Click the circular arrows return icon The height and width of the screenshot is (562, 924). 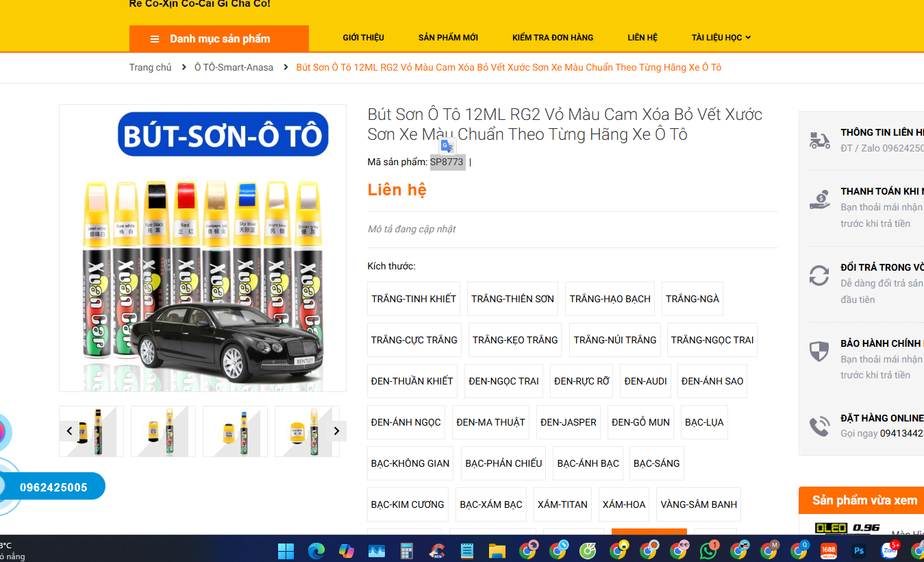tap(819, 276)
